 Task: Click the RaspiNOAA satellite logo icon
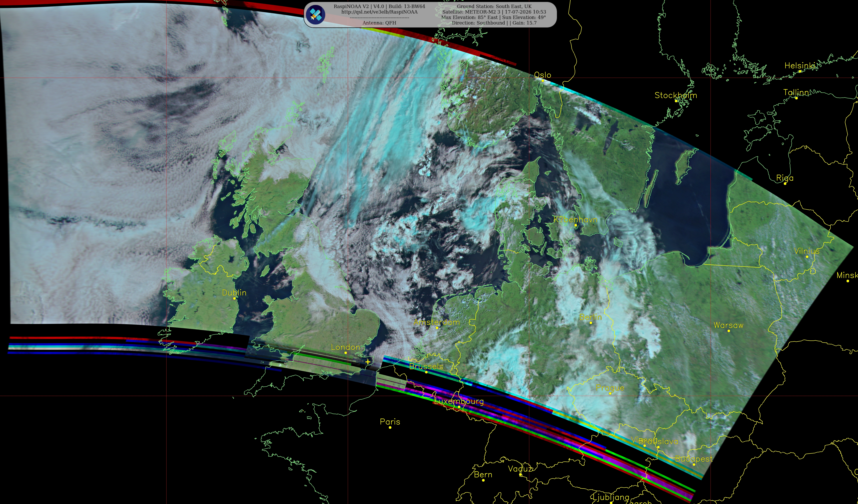point(315,15)
